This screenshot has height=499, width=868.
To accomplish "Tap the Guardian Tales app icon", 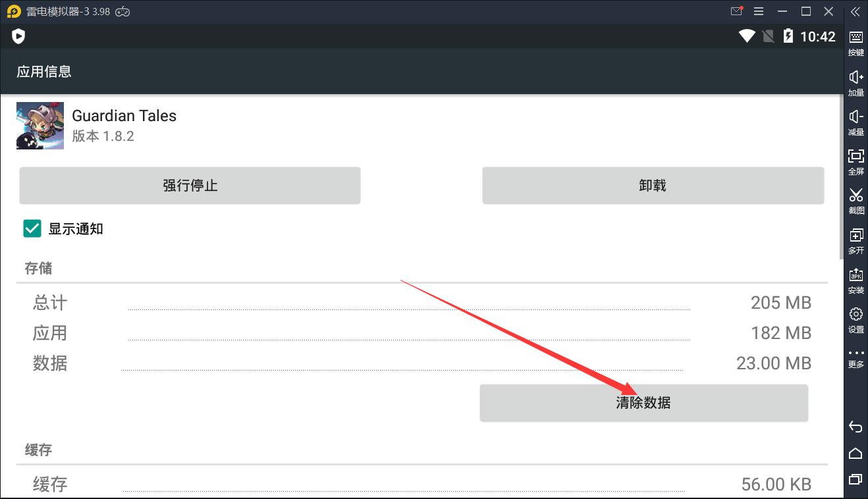I will (x=40, y=126).
